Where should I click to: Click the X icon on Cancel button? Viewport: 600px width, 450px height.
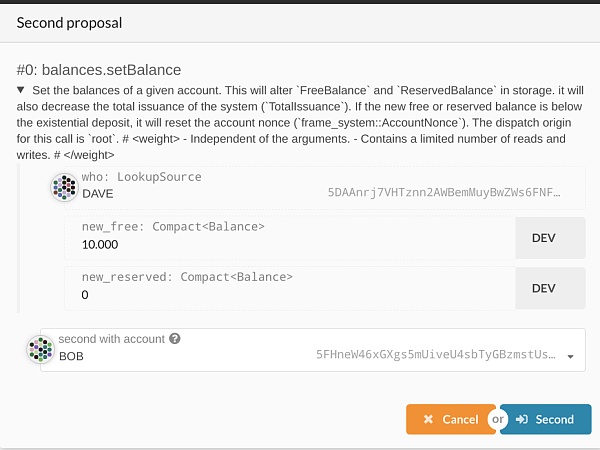pos(428,419)
